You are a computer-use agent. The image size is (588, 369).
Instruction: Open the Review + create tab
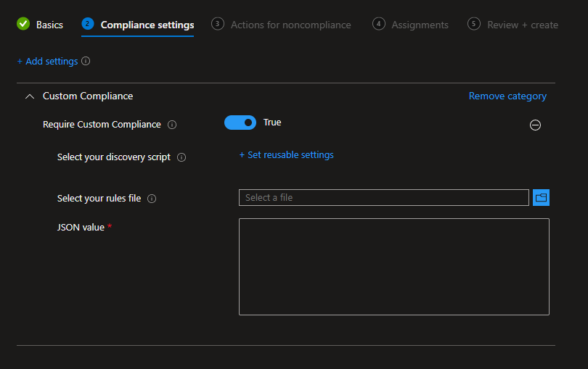[x=523, y=25]
